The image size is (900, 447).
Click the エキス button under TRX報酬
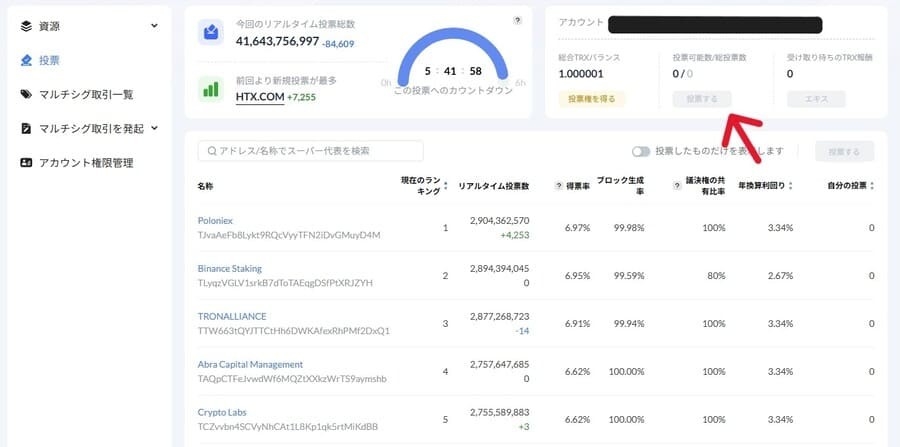(816, 99)
